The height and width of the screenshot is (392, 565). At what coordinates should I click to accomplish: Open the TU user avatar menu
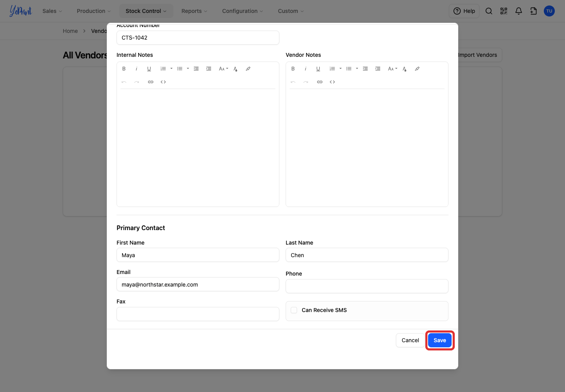(549, 11)
